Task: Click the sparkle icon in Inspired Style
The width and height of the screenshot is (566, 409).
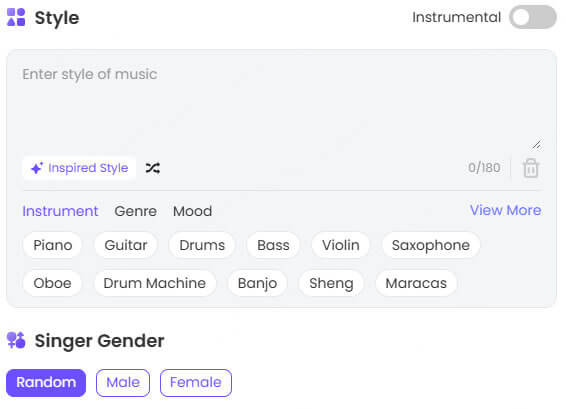Action: [x=37, y=168]
